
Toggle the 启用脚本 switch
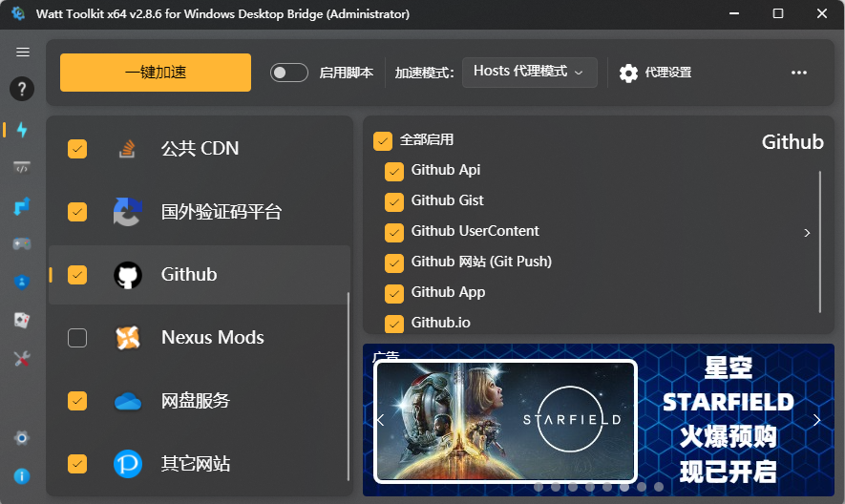tap(288, 73)
